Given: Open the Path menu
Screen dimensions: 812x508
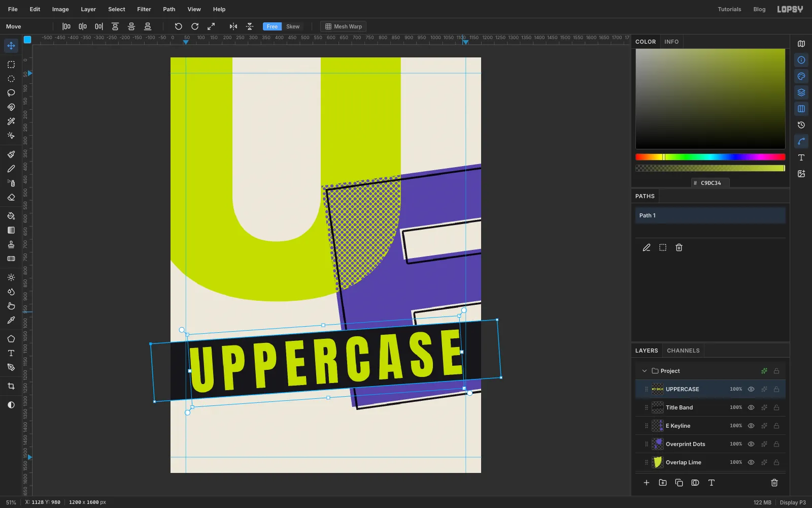Looking at the screenshot, I should tap(169, 9).
